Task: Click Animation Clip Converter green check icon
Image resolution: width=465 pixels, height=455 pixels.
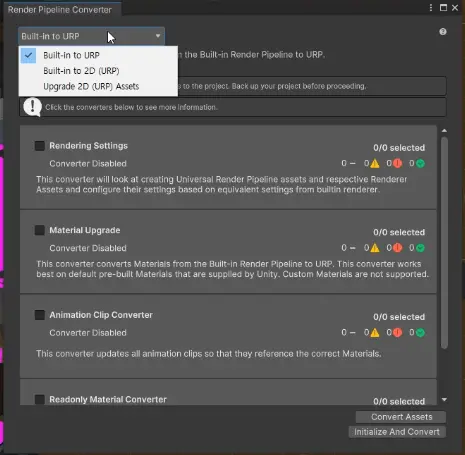Action: tap(420, 332)
